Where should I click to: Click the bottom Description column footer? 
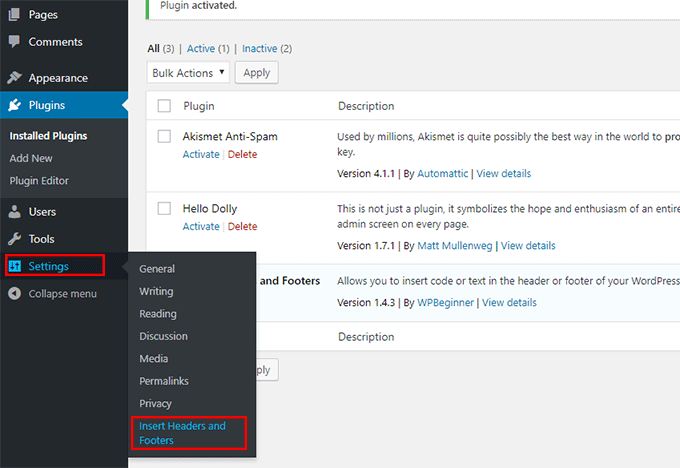point(366,337)
